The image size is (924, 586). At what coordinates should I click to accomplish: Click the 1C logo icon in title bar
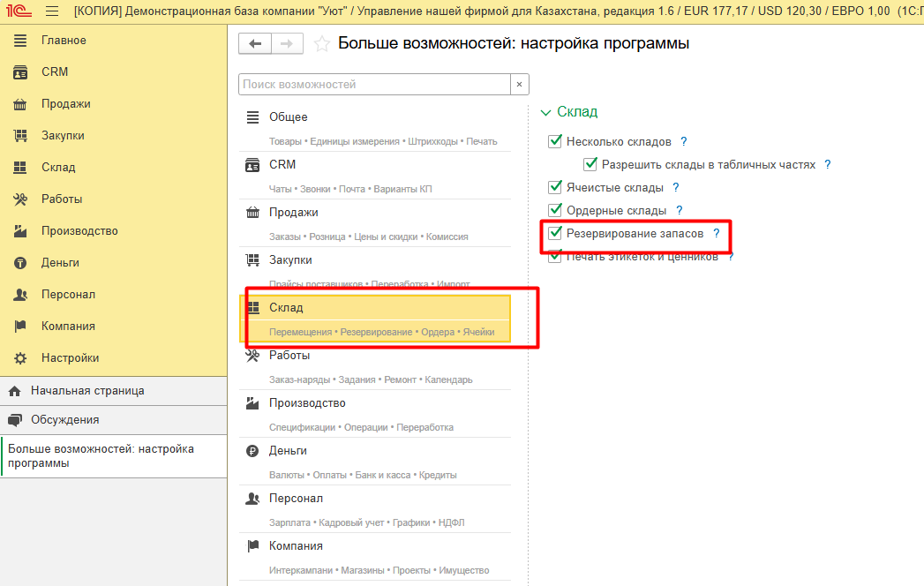[17, 11]
